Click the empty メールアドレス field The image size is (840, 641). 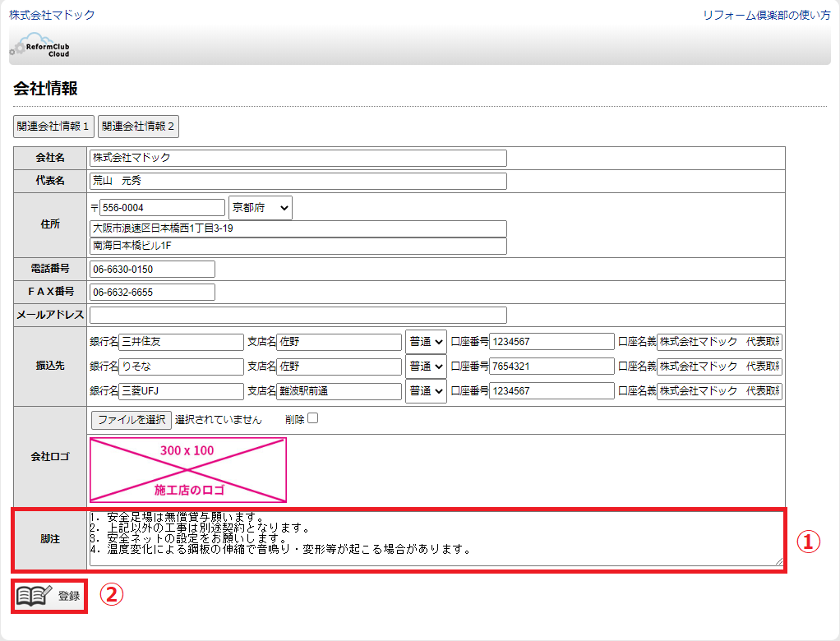(x=298, y=315)
